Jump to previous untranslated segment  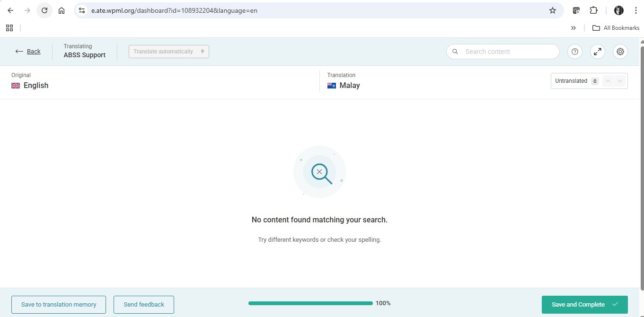coord(608,81)
